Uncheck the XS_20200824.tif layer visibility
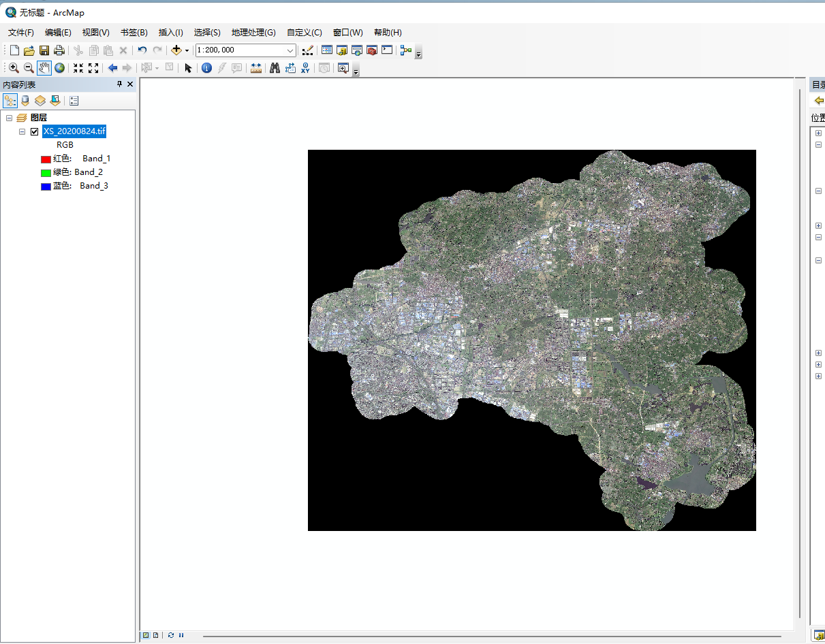825x644 pixels. tap(35, 131)
